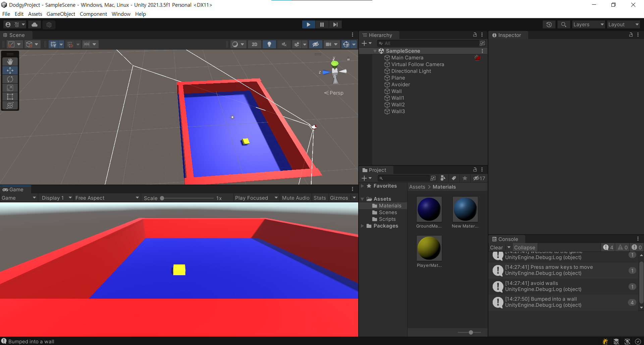Screen dimensions: 644x345
Task: Open SampleScene row options menu
Action: (482, 51)
